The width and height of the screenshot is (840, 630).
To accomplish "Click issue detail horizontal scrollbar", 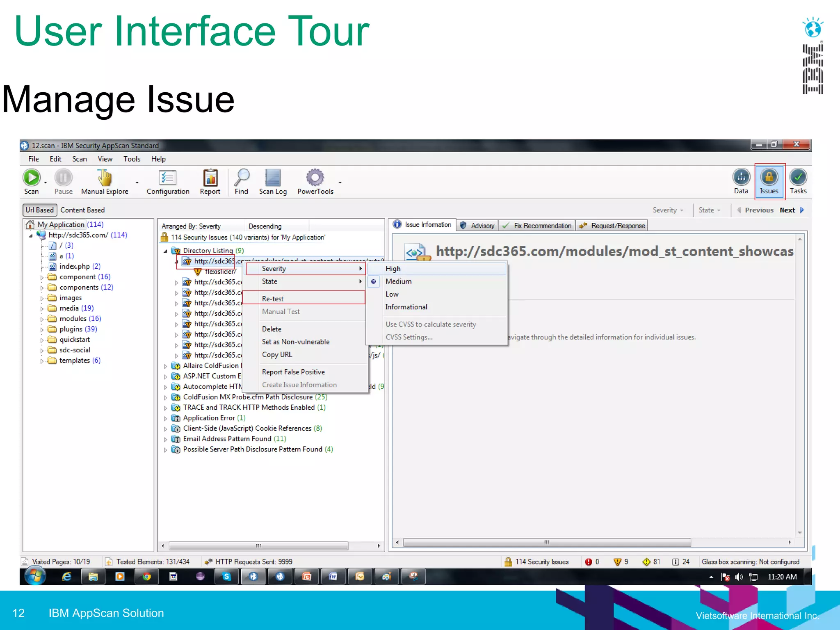I will click(547, 542).
